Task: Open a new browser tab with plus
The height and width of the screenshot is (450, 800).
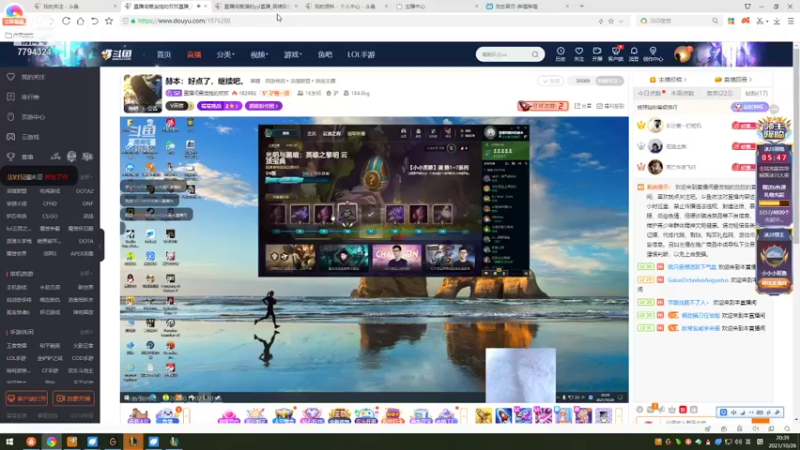Action: point(581,6)
